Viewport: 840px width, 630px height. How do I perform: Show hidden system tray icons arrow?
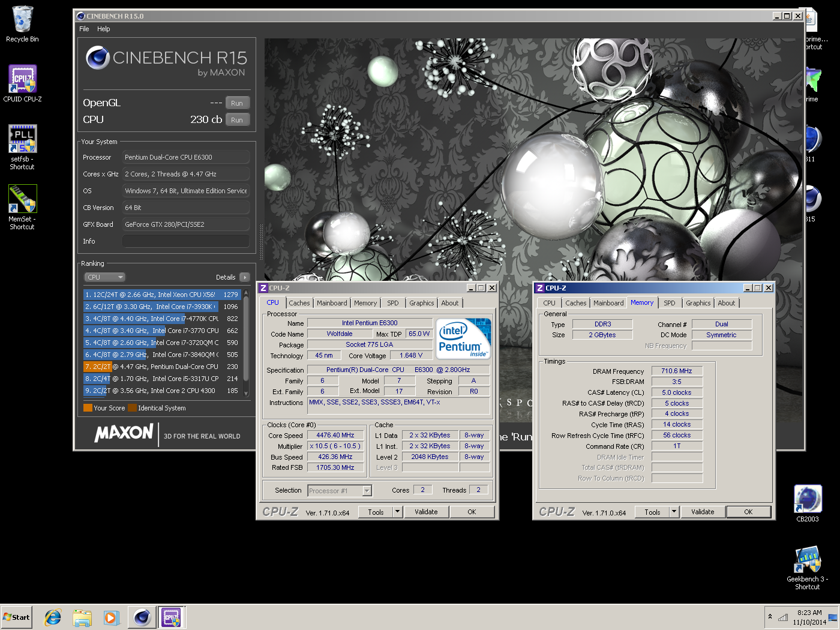[x=770, y=617]
